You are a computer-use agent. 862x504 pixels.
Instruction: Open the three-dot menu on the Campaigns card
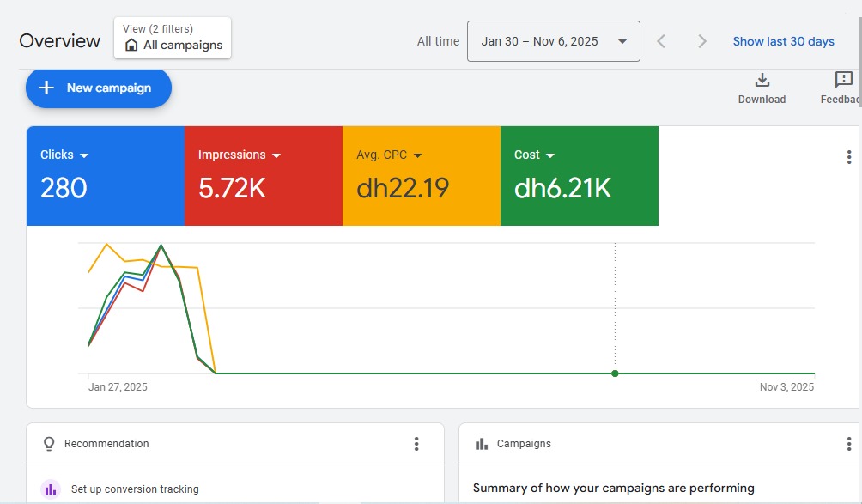point(849,444)
